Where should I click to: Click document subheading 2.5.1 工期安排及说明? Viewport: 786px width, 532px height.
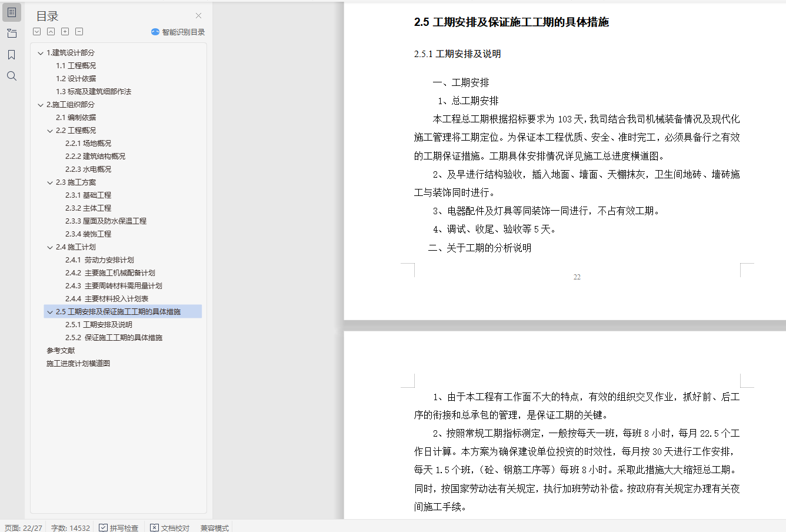point(457,54)
